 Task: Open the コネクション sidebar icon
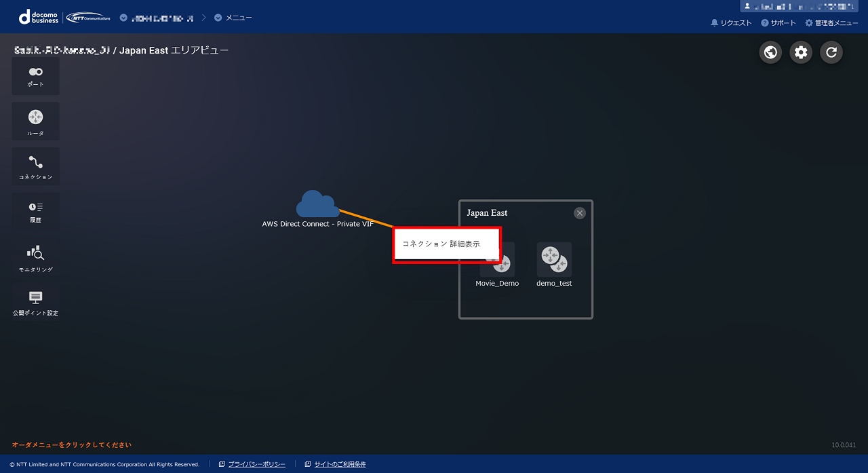point(35,166)
